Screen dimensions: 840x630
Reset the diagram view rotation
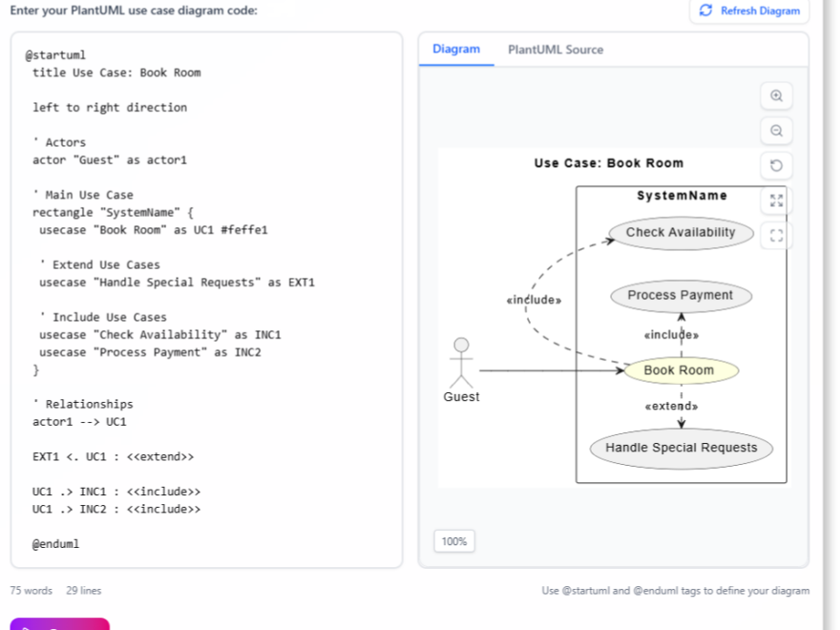[776, 165]
